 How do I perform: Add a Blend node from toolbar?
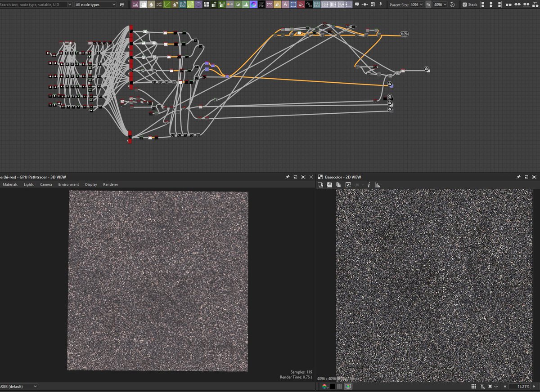[x=143, y=4]
